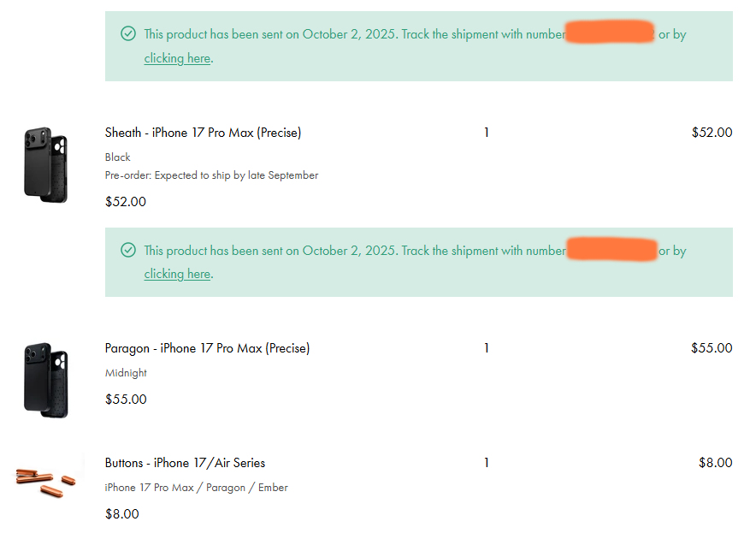Viewport: 756px width, 545px height.
Task: Open the Buttons - iPhone 17/Air Series title
Action: 185,463
